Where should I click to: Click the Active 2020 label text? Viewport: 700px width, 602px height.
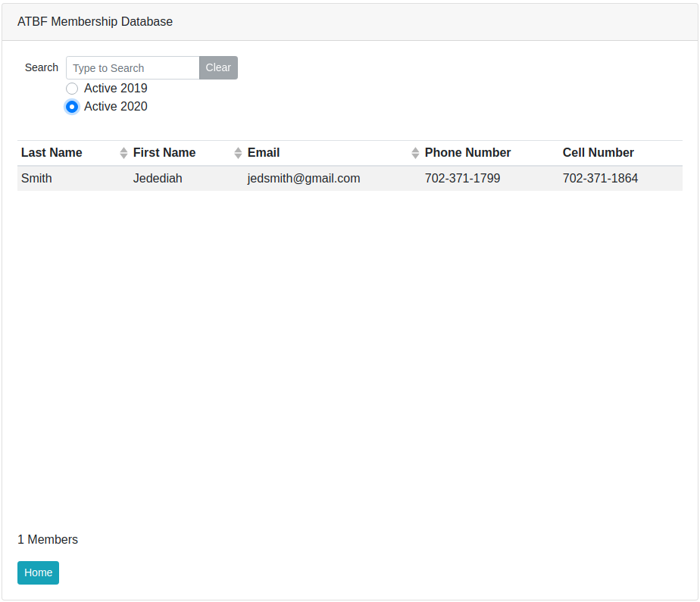point(115,107)
